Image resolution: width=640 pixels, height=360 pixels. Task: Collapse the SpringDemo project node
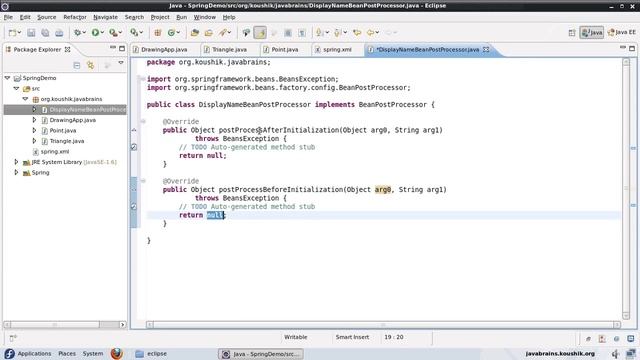click(x=7, y=78)
